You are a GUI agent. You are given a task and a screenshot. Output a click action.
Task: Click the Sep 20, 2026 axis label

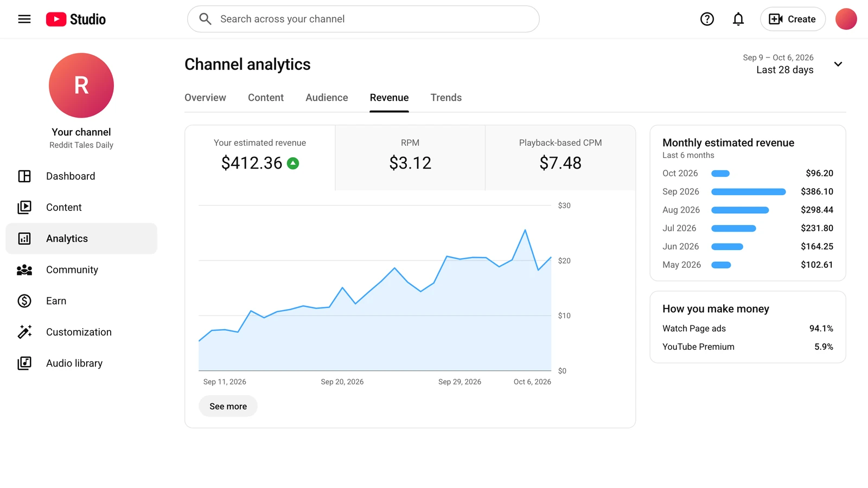click(x=342, y=382)
